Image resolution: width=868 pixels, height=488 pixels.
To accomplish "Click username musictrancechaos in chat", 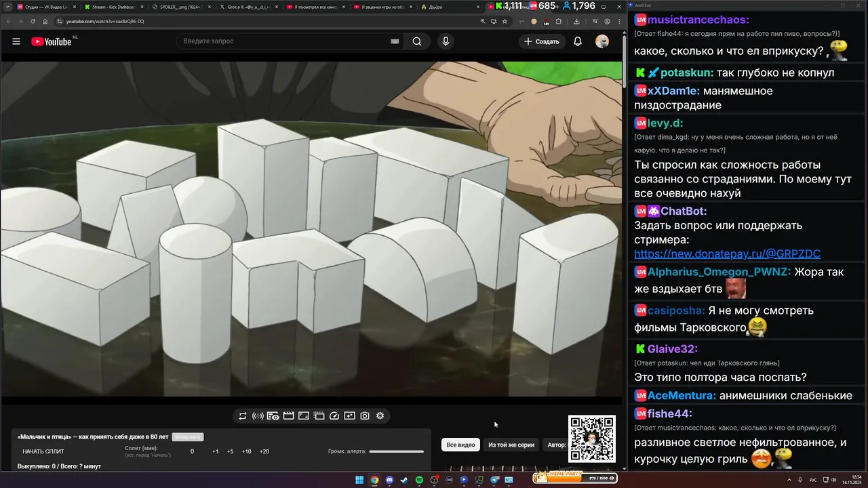I will pos(698,20).
